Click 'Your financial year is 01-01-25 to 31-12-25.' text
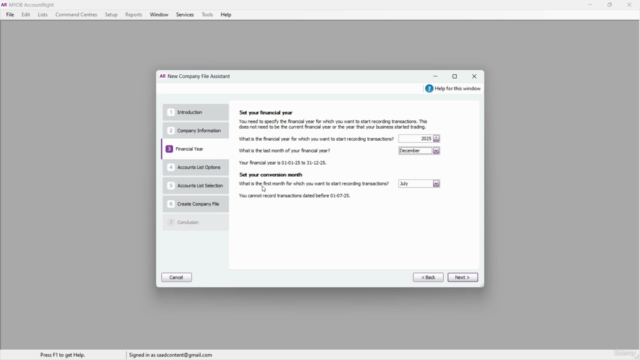The width and height of the screenshot is (640, 360). (282, 163)
